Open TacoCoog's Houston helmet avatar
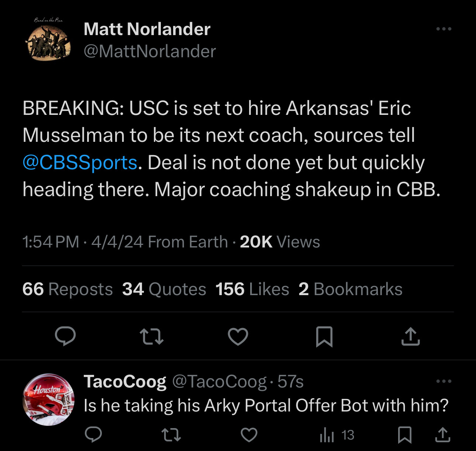This screenshot has width=476, height=451. coord(48,399)
